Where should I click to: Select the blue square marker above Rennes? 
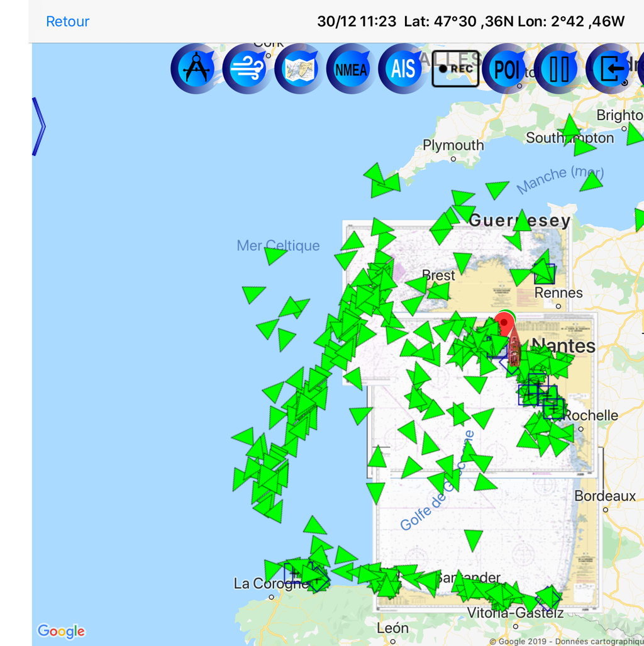pyautogui.click(x=544, y=274)
